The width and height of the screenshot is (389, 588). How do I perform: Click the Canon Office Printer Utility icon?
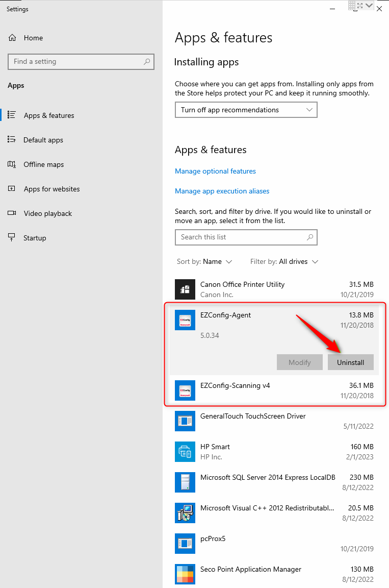pyautogui.click(x=185, y=289)
